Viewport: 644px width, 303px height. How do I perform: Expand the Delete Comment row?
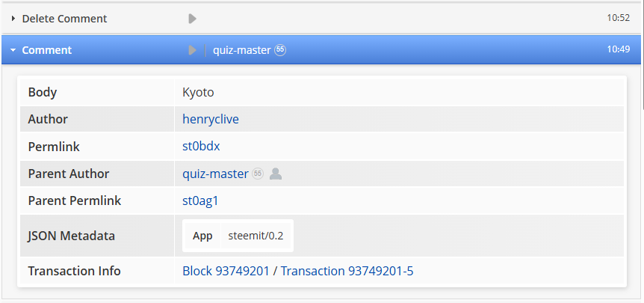(x=13, y=18)
